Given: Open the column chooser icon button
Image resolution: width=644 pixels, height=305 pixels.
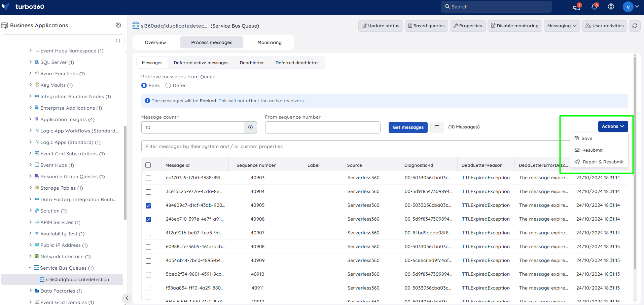Looking at the screenshot, I should (x=437, y=127).
